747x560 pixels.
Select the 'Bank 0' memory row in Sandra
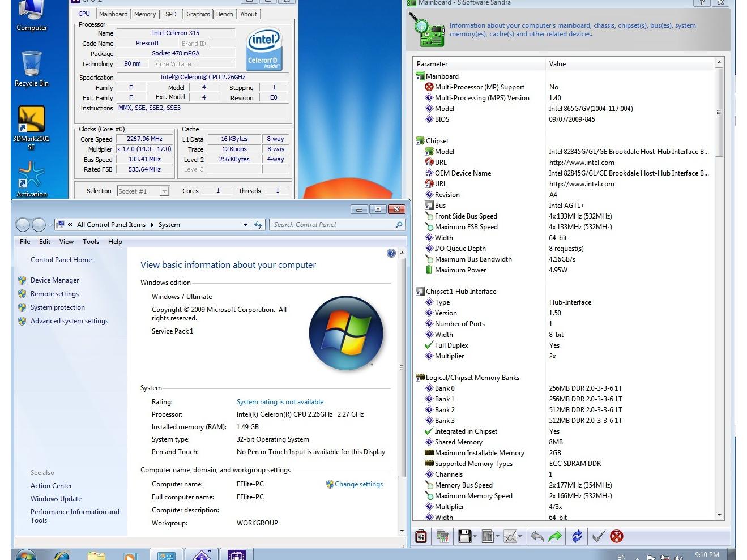(564, 388)
